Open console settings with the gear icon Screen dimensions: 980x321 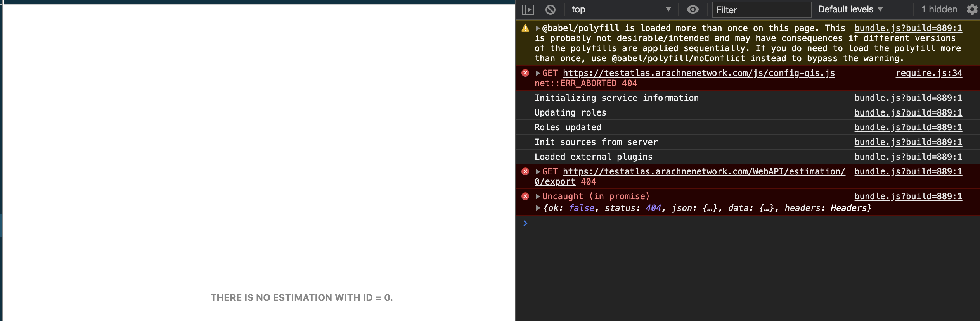tap(972, 9)
